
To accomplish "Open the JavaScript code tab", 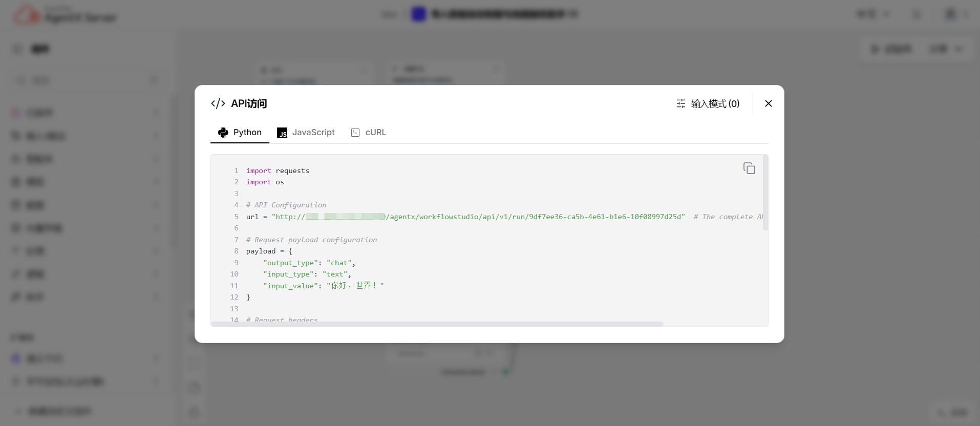I will pos(306,133).
